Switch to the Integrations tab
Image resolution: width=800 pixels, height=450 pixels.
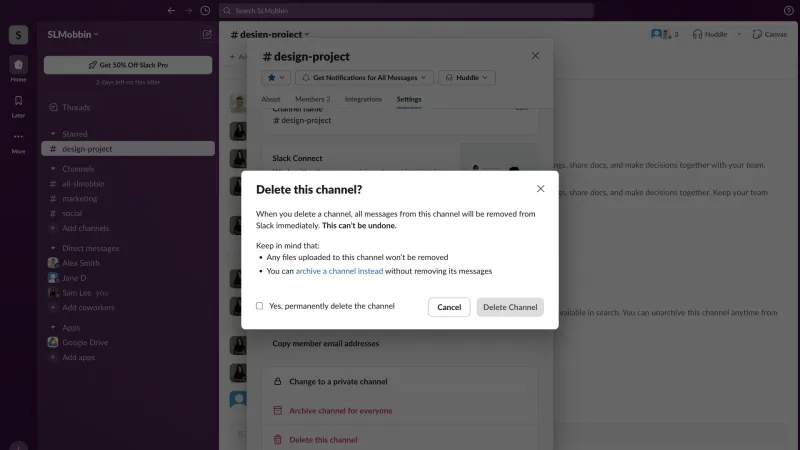point(363,99)
